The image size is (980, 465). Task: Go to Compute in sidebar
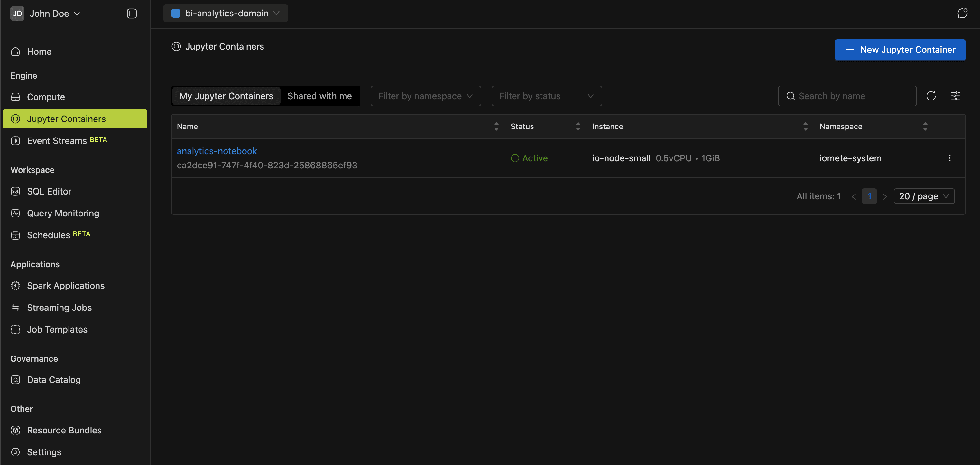[x=46, y=97]
